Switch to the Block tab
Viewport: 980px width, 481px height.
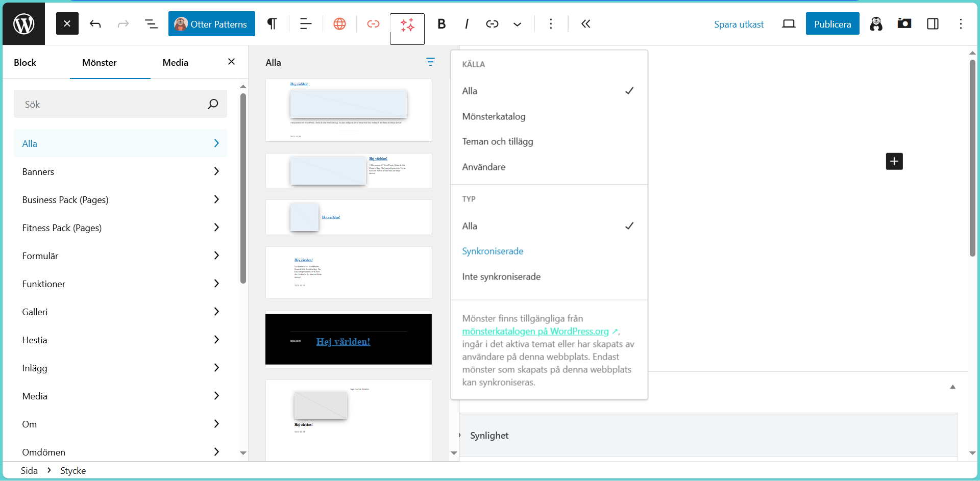(25, 63)
